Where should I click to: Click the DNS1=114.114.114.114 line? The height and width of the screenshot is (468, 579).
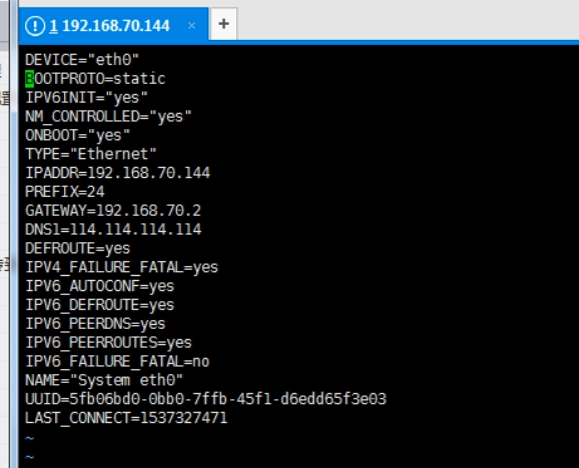(x=113, y=229)
